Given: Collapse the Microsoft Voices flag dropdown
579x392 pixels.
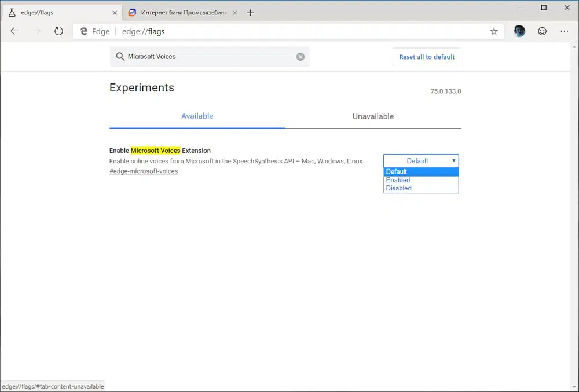Looking at the screenshot, I should (x=421, y=161).
